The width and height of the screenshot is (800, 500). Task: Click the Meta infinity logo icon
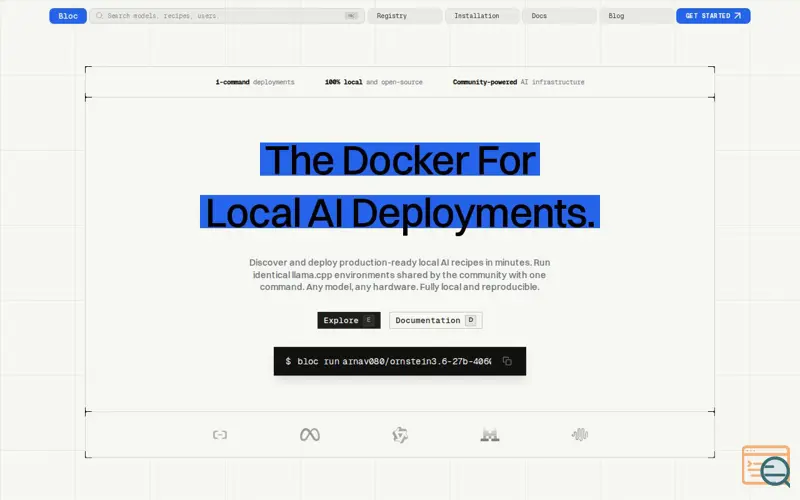[x=310, y=435]
